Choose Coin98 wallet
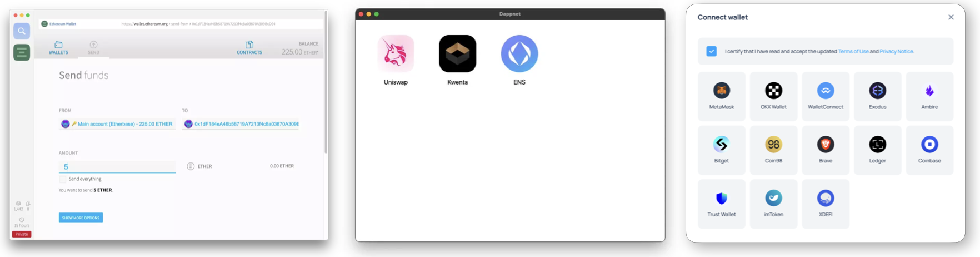Image resolution: width=980 pixels, height=257 pixels. 773,150
